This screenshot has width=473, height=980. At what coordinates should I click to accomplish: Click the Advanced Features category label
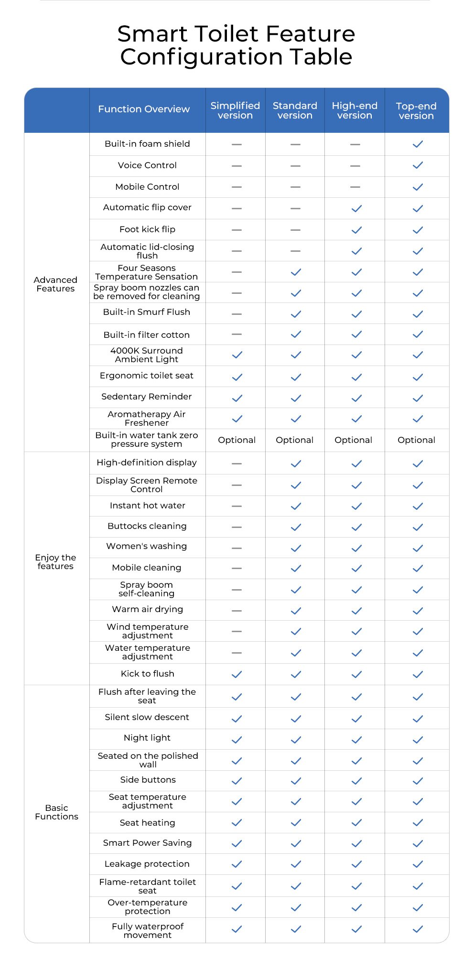(55, 284)
